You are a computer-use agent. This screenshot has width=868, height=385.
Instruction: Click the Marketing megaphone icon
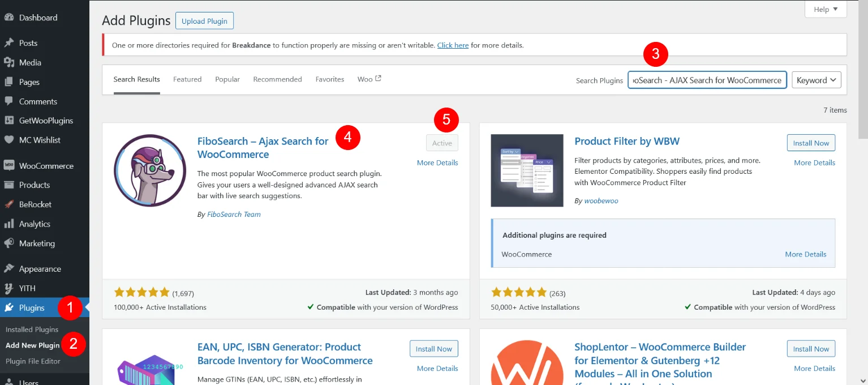[9, 243]
